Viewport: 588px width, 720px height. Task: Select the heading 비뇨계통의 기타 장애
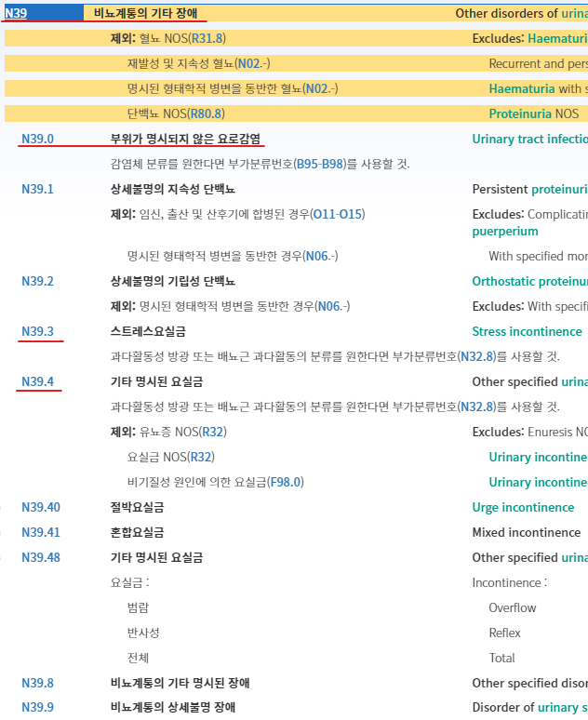point(146,13)
